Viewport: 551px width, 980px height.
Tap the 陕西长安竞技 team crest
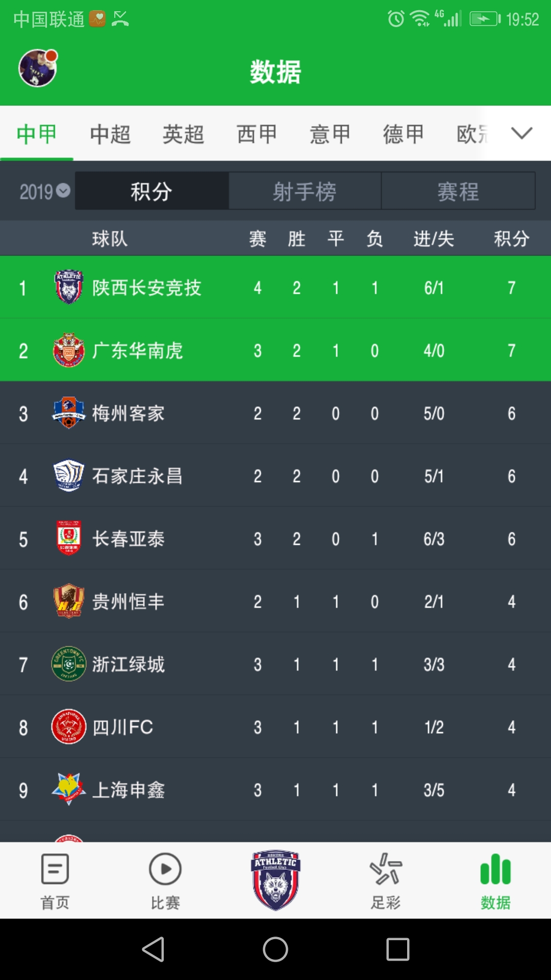tap(69, 287)
